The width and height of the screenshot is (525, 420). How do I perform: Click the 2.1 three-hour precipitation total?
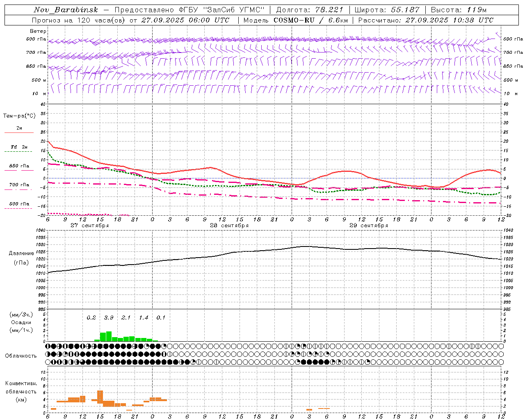click(x=126, y=317)
